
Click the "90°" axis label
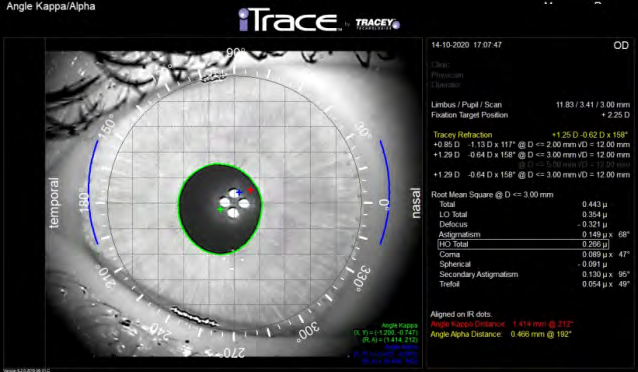pos(236,53)
